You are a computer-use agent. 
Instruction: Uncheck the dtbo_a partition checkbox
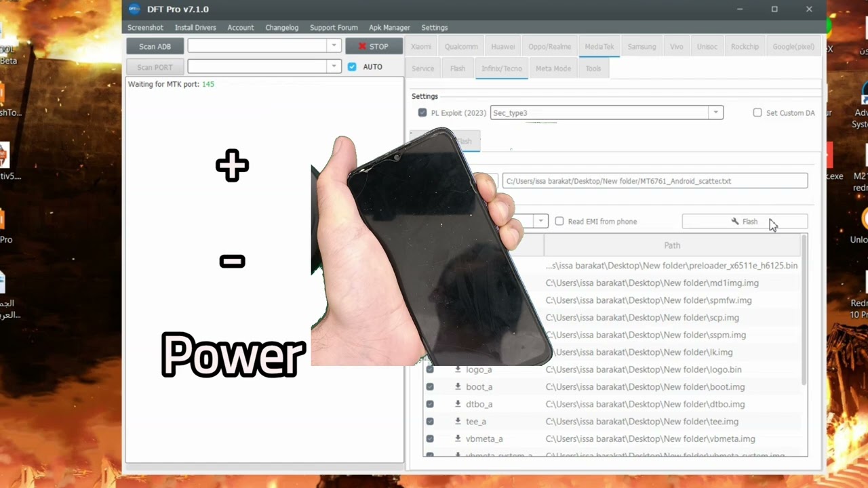430,404
